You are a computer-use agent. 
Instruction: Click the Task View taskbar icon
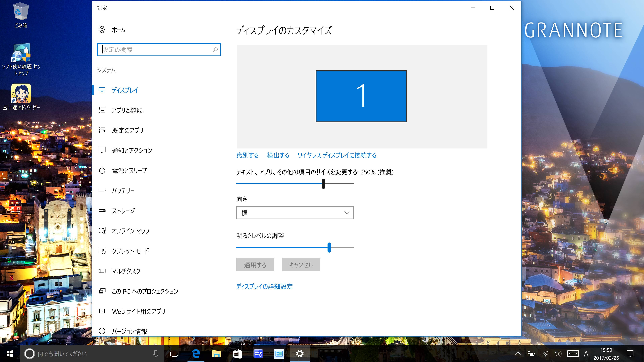[x=174, y=353]
